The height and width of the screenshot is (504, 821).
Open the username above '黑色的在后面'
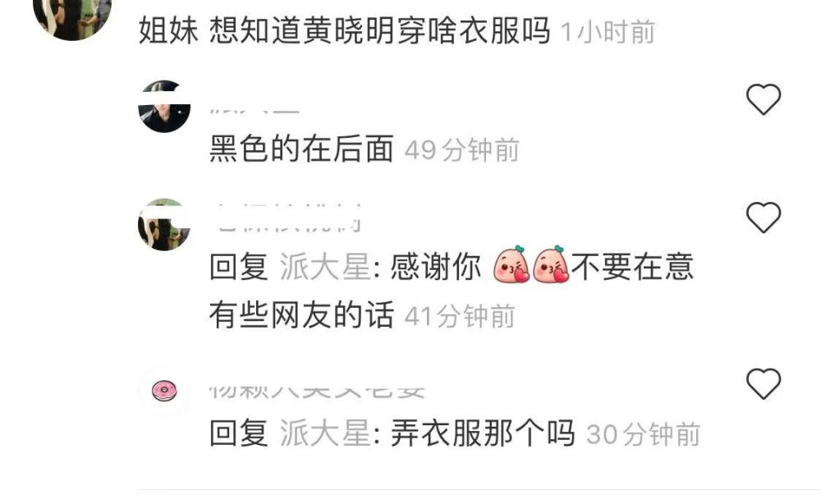point(255,110)
